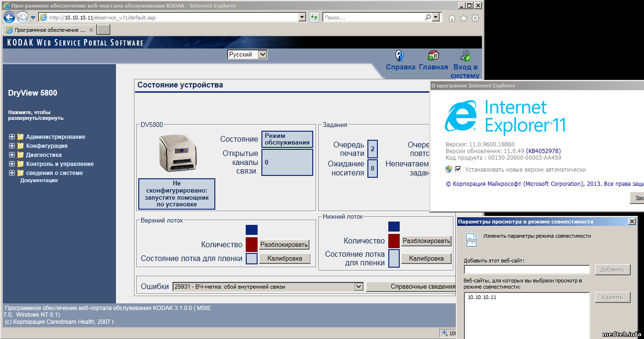Open the Документация link
644x339 pixels.
[38, 181]
